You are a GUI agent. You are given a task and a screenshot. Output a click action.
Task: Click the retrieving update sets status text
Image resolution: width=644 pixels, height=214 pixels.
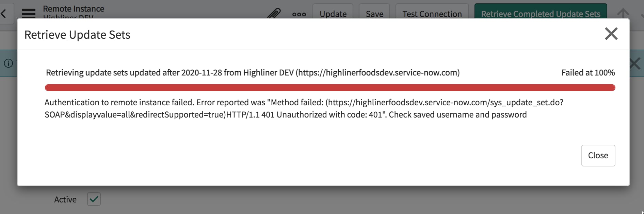click(253, 73)
